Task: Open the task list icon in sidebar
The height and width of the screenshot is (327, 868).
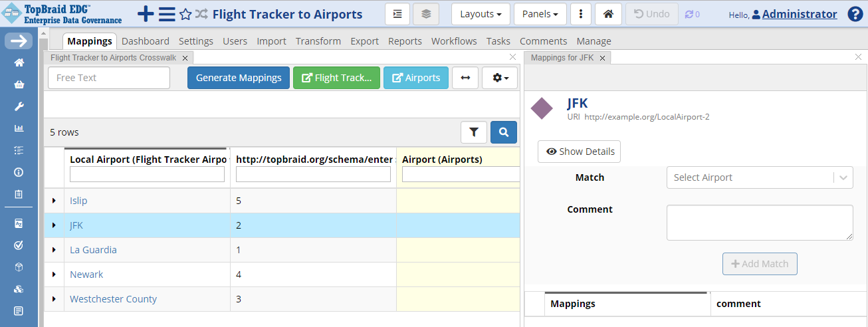Action: pyautogui.click(x=19, y=150)
